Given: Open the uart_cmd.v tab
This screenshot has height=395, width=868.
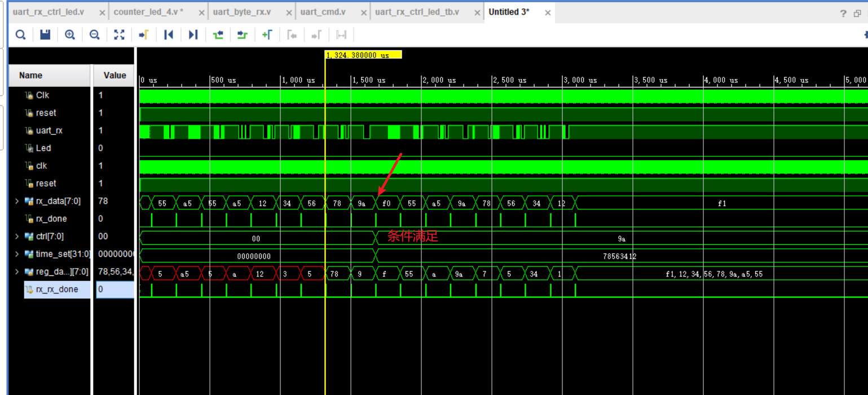Looking at the screenshot, I should point(323,12).
